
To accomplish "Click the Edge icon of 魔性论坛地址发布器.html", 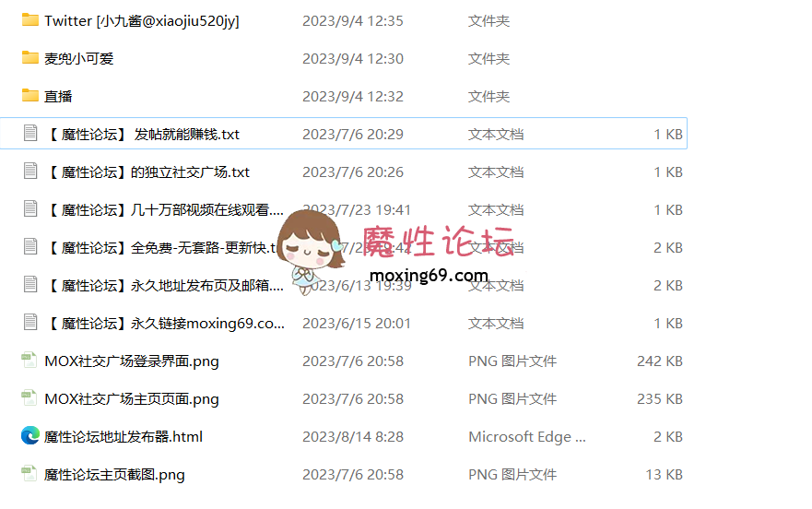I will coord(30,436).
